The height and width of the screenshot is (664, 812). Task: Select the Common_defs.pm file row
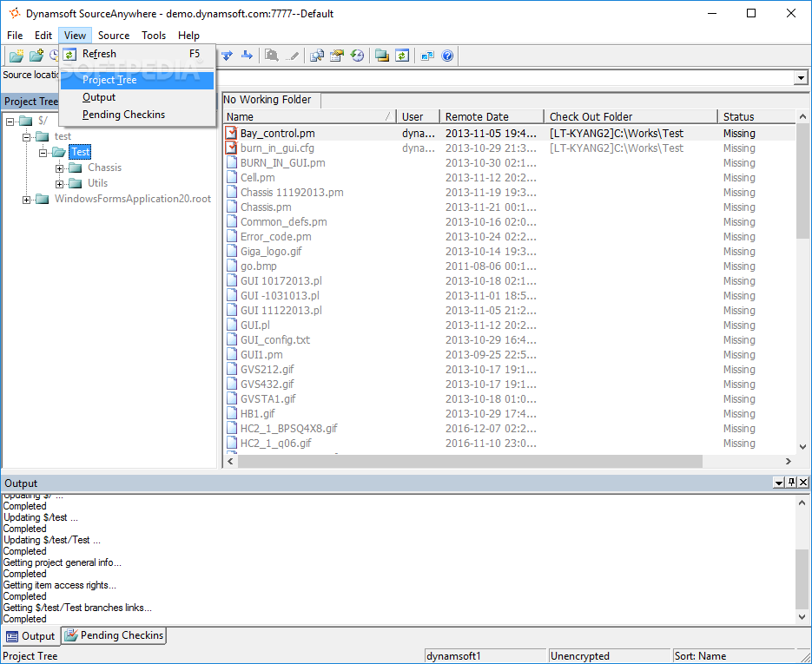point(510,221)
